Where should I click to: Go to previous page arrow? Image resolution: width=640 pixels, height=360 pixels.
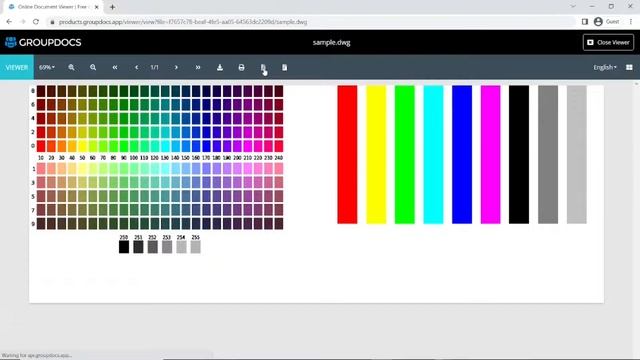pyautogui.click(x=136, y=67)
